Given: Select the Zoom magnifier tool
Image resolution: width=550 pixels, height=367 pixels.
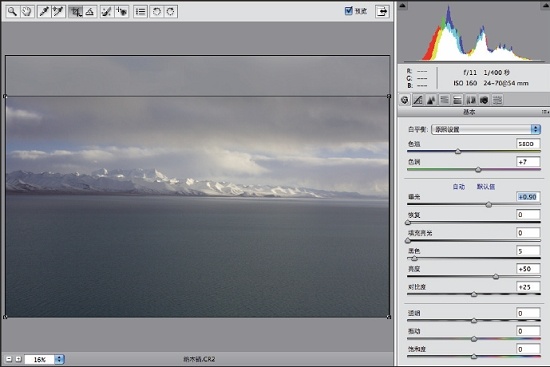Looking at the screenshot, I should point(13,12).
